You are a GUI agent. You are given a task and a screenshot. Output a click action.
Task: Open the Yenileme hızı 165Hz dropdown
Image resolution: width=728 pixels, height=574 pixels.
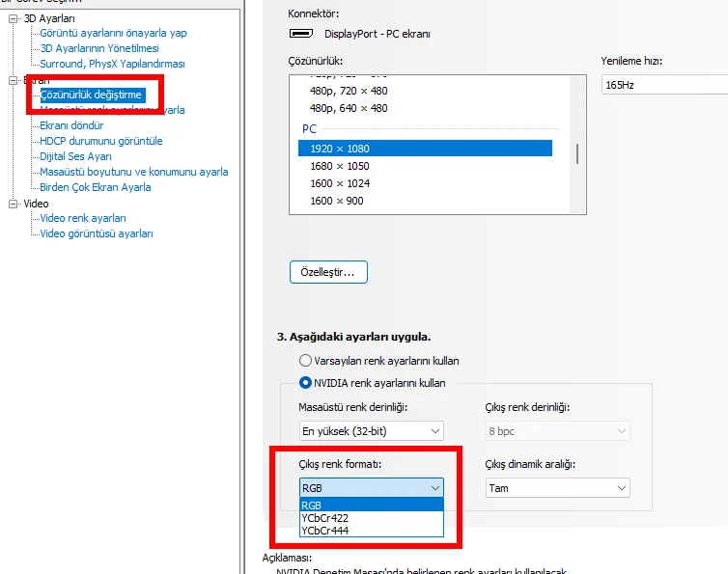(x=665, y=85)
